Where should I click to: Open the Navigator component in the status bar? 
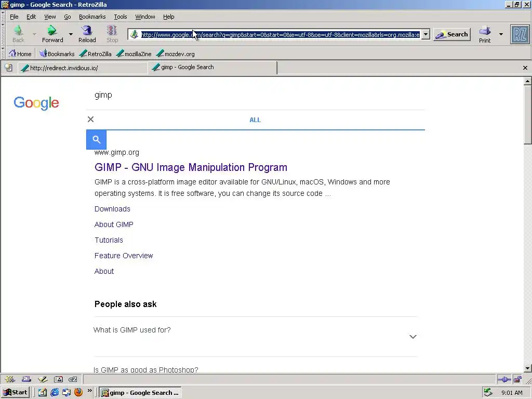point(10,379)
